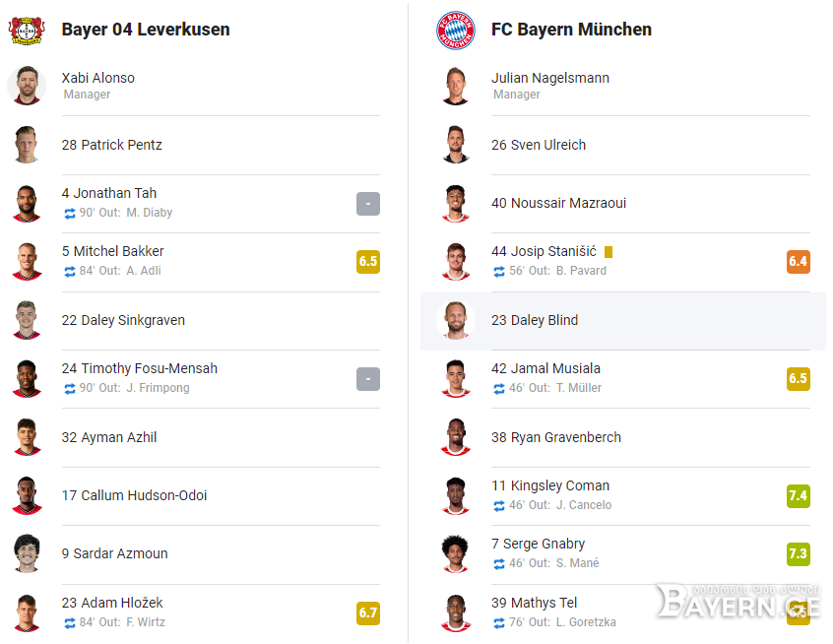Open Xabi Alonso manager photo

coord(27,86)
